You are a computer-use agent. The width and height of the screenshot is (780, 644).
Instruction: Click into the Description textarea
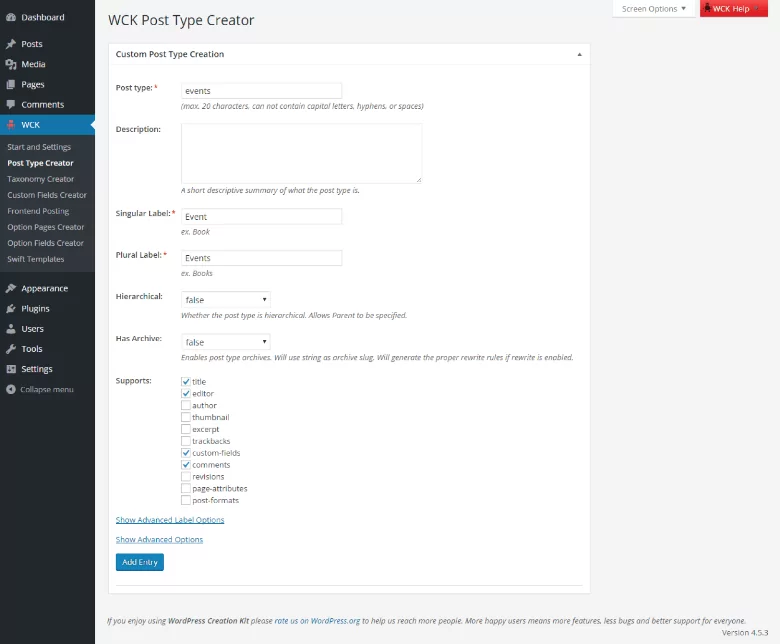click(301, 154)
